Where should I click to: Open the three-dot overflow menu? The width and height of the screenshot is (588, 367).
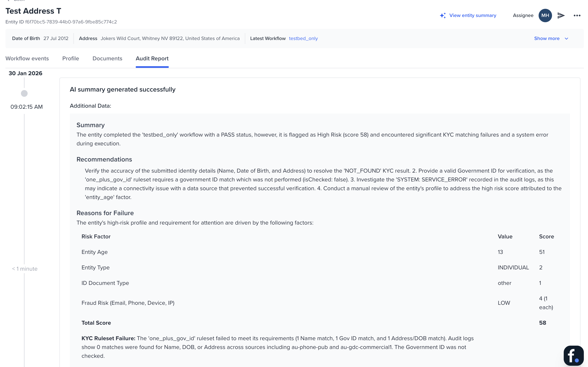click(577, 15)
